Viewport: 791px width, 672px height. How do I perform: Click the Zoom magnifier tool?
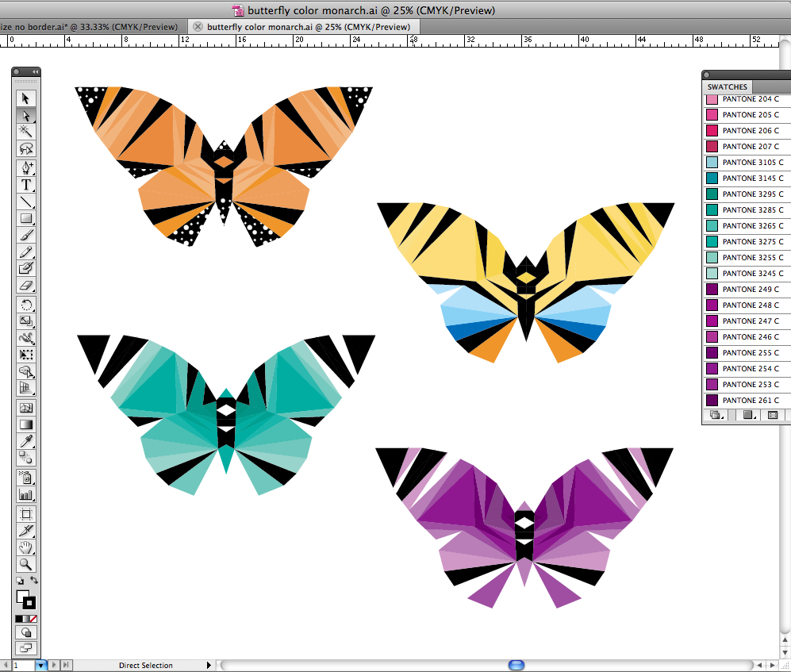coord(26,564)
